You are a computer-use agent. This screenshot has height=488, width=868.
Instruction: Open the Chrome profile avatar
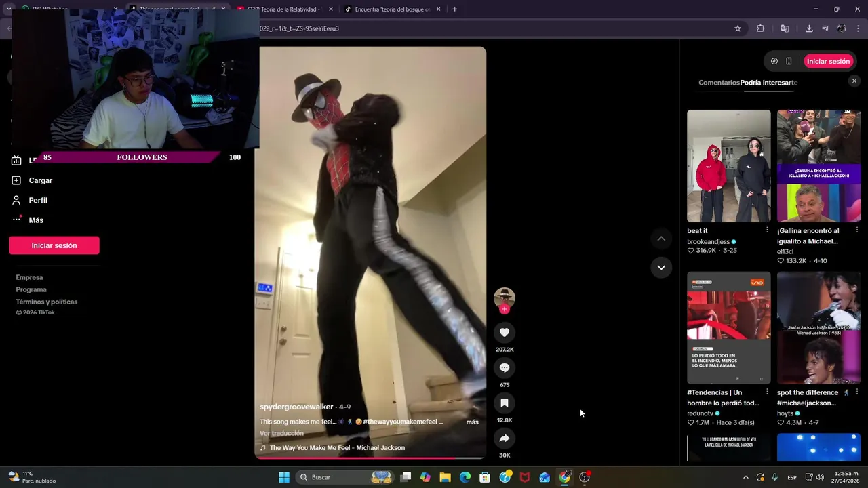pyautogui.click(x=842, y=28)
